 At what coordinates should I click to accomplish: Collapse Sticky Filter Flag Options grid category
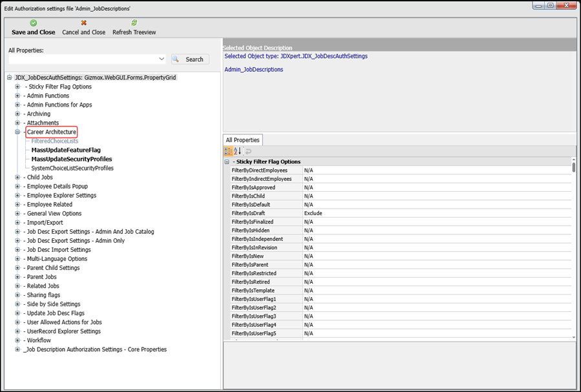pyautogui.click(x=227, y=161)
